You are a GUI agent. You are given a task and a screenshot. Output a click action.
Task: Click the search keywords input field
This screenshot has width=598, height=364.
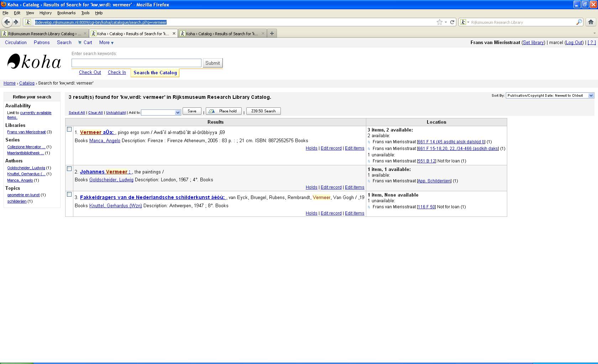pyautogui.click(x=136, y=63)
